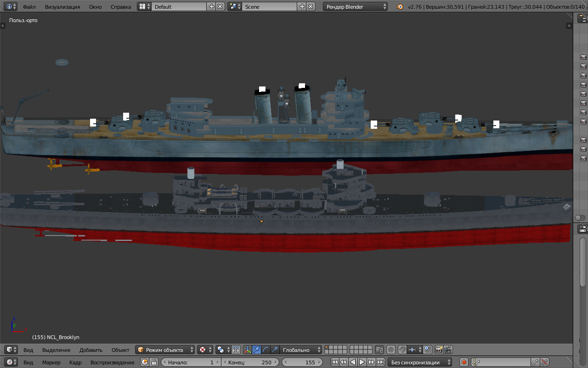Toggle the 3D manipulator axes widget
Screen dimensions: 588x368
click(247, 350)
